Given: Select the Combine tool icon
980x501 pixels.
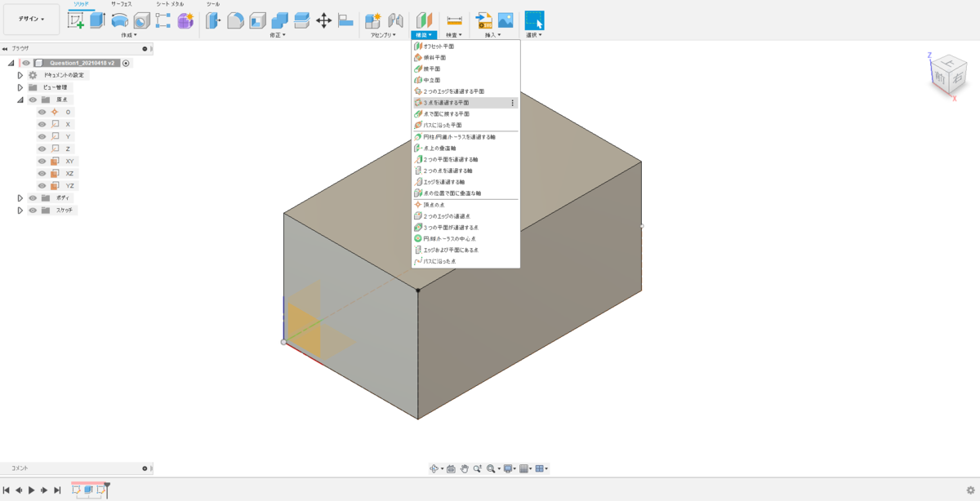Looking at the screenshot, I should tap(279, 20).
